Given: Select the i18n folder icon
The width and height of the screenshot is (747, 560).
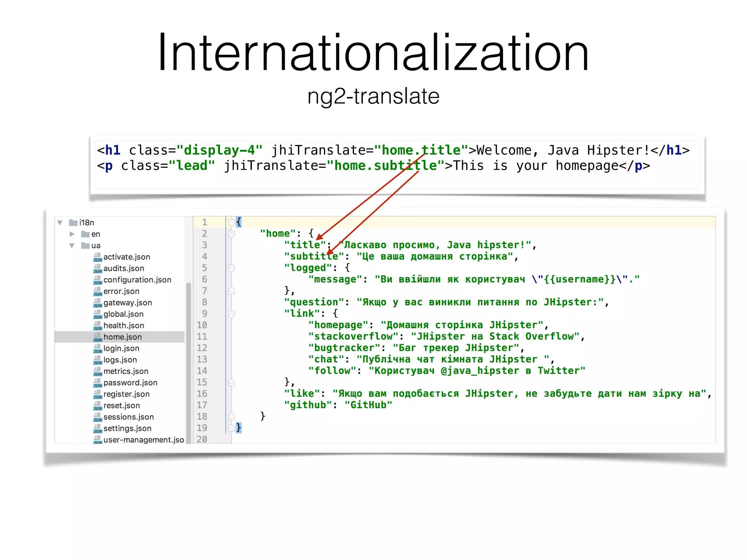Looking at the screenshot, I should pos(73,222).
